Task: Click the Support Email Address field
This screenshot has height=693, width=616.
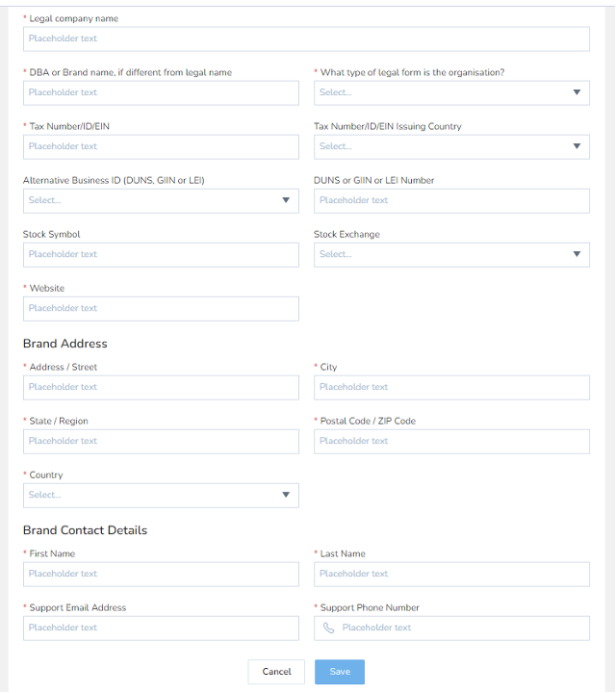Action: click(161, 628)
